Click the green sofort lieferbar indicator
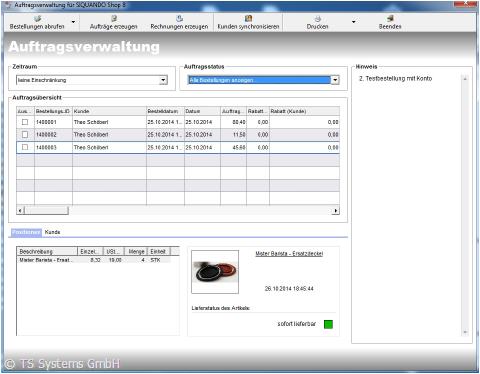 [x=328, y=324]
